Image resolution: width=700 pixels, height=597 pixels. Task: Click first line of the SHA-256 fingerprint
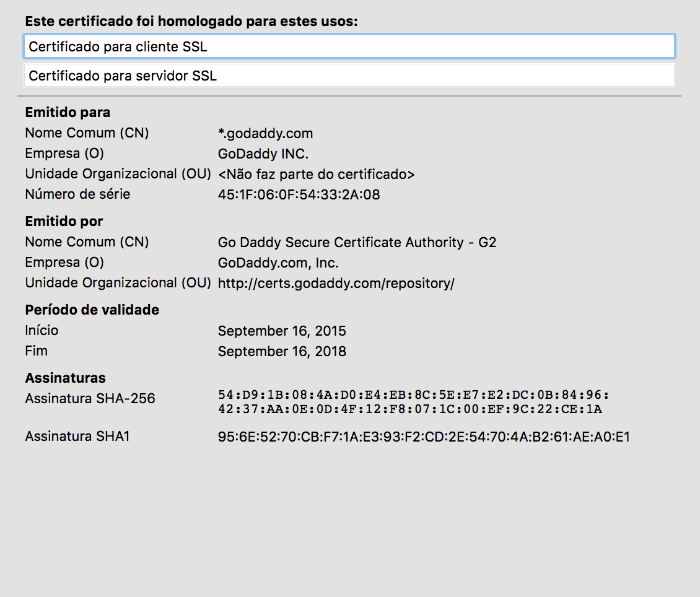point(413,395)
